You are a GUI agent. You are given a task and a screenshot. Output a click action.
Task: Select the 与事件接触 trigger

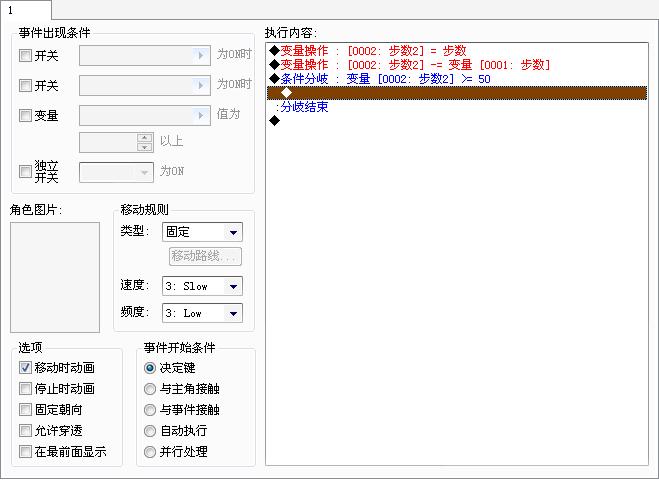click(x=150, y=410)
